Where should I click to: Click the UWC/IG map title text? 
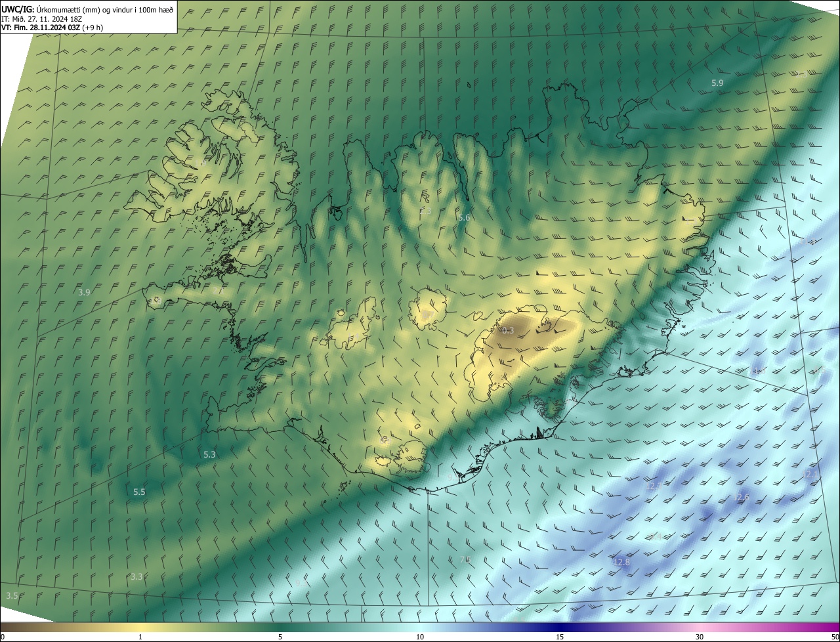click(x=87, y=9)
